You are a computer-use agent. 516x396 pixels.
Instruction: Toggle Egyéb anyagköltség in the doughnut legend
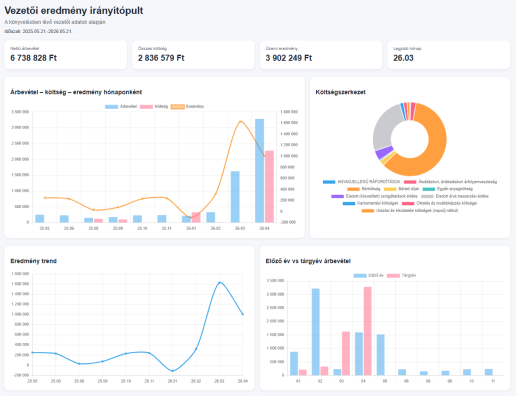pyautogui.click(x=448, y=189)
